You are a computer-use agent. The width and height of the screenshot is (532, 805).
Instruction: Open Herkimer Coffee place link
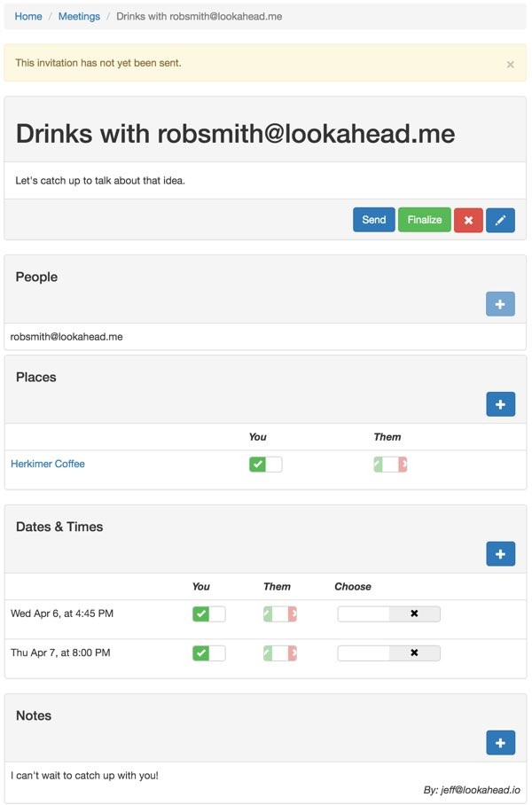point(48,464)
